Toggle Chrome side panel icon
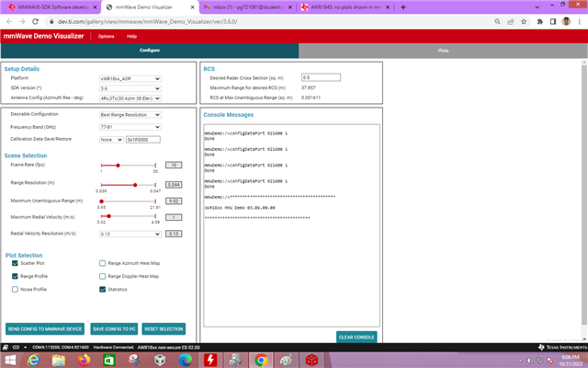 553,21
